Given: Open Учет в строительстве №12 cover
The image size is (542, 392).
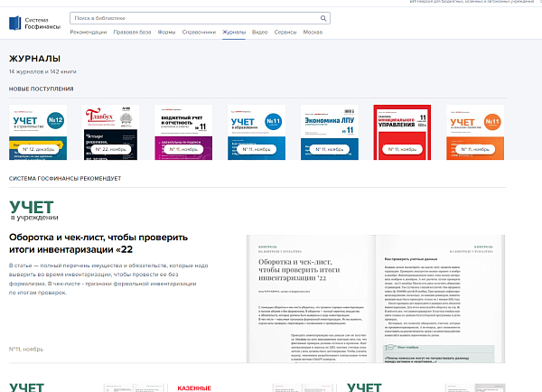Looking at the screenshot, I should (37, 132).
